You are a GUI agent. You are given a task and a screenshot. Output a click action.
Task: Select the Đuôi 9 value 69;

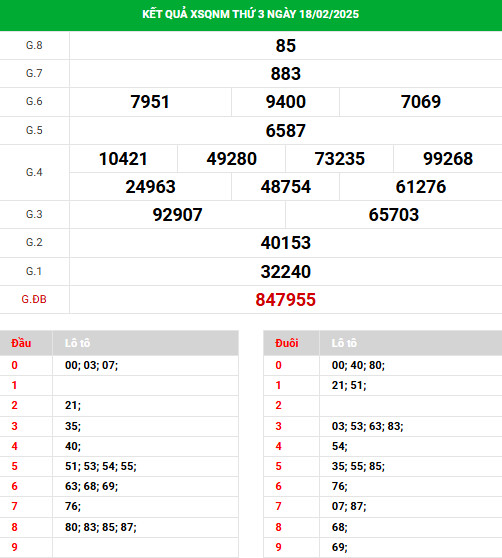(x=340, y=547)
